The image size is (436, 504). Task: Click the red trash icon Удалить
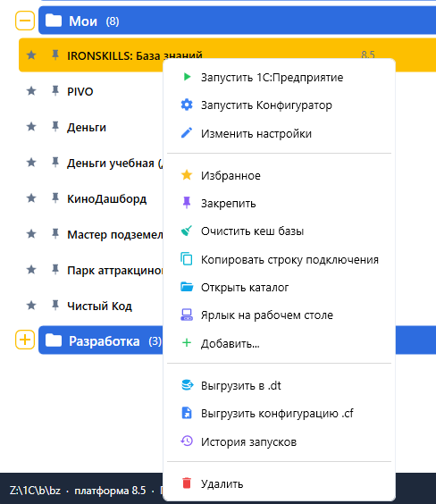tap(187, 483)
